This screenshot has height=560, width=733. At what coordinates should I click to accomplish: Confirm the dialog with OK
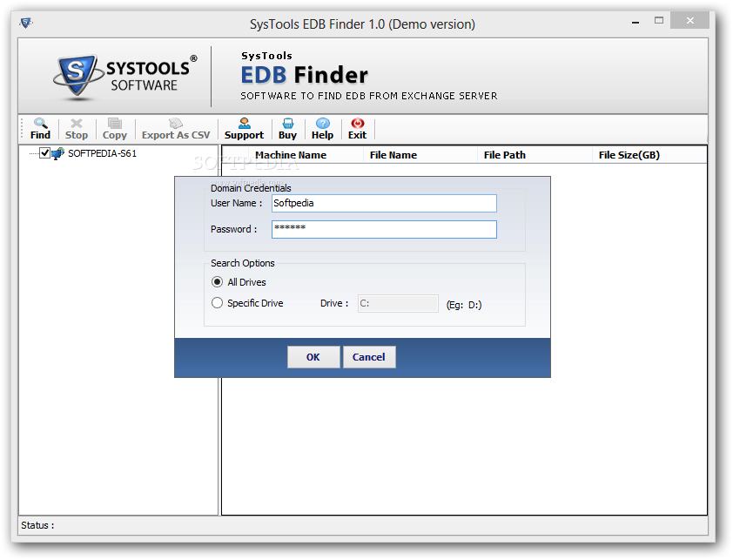tap(313, 357)
